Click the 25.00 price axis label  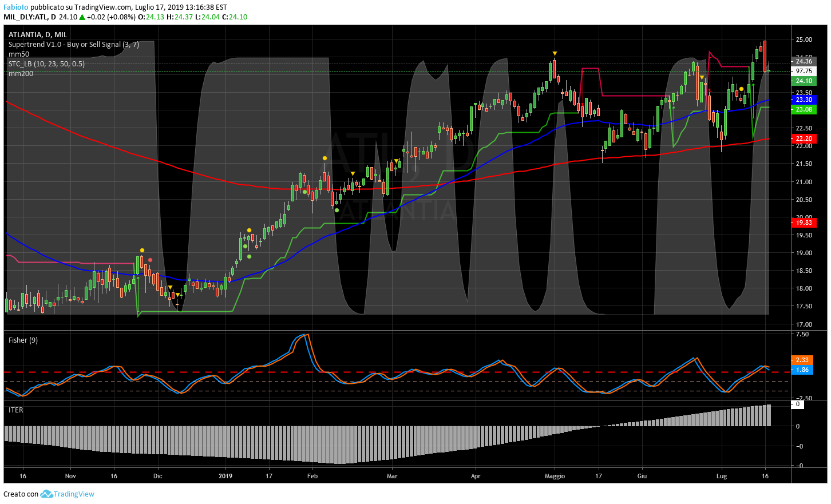804,39
